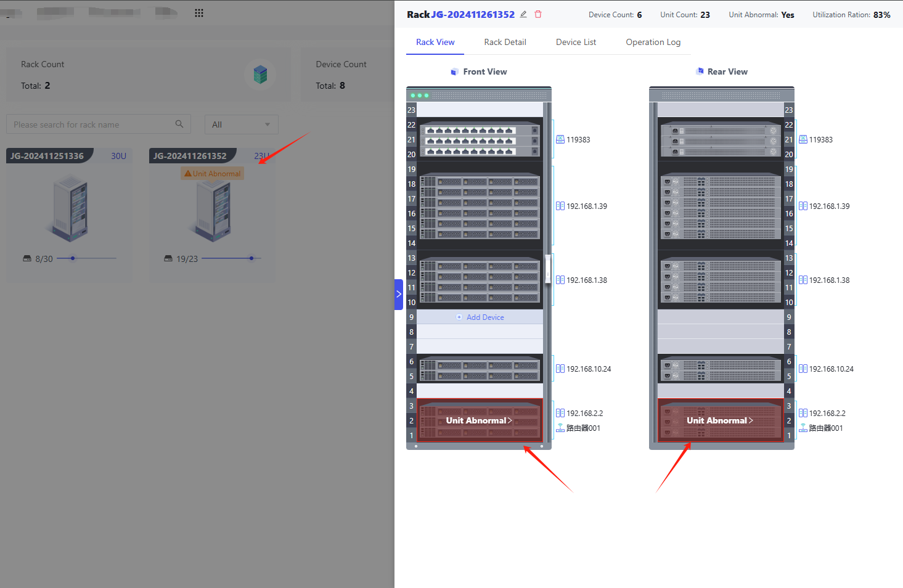Open the apps grid icon in header
This screenshot has width=903, height=588.
[x=199, y=13]
